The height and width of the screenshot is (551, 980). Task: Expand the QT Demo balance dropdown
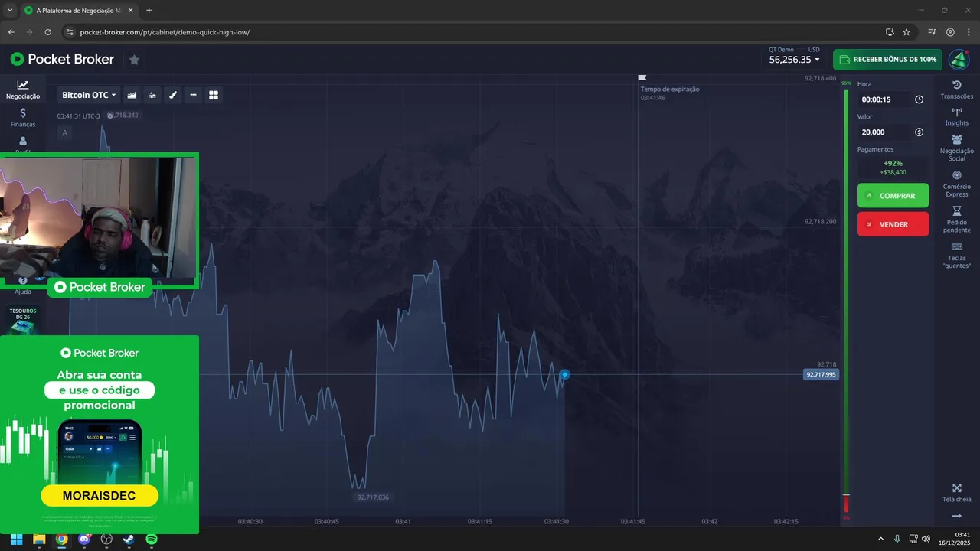(794, 59)
